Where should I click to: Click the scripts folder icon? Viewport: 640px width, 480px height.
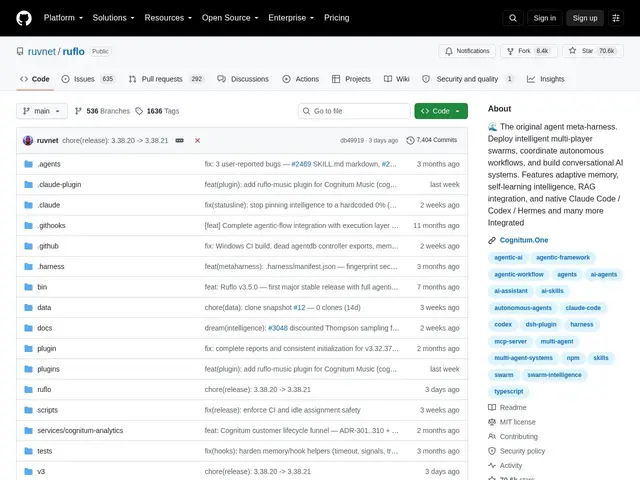28,410
